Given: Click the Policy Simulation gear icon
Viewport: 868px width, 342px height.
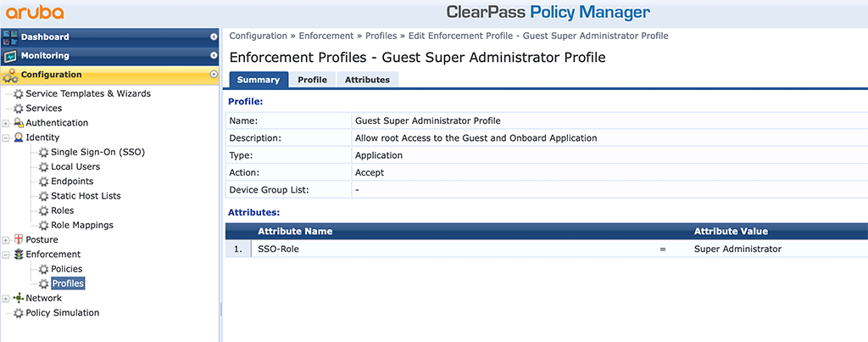Looking at the screenshot, I should 19,312.
